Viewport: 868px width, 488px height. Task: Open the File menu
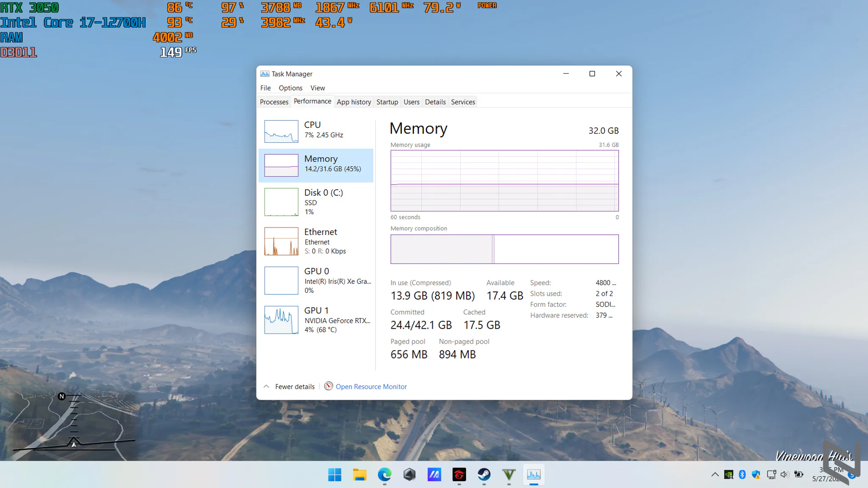pos(265,88)
